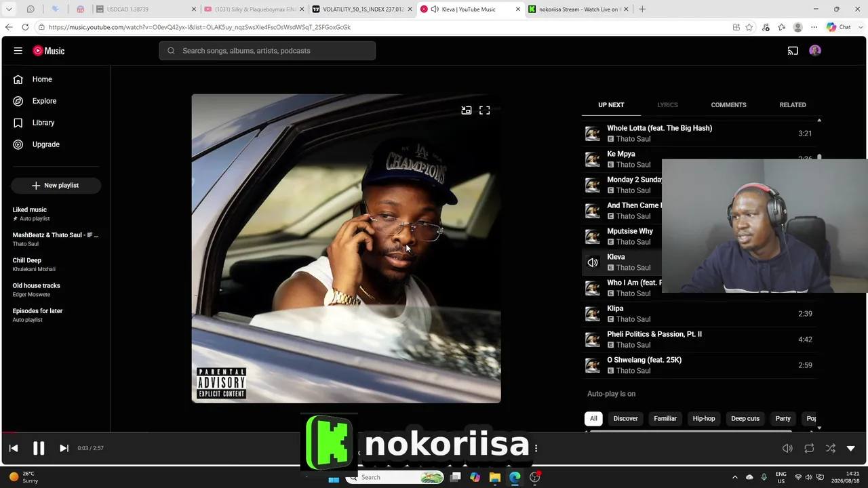
Task: Click the browser address bar URL
Action: click(x=199, y=27)
